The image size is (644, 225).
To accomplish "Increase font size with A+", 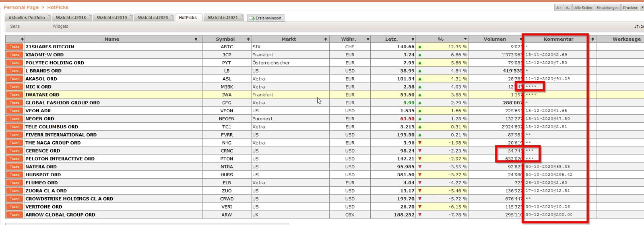I will 559,8.
